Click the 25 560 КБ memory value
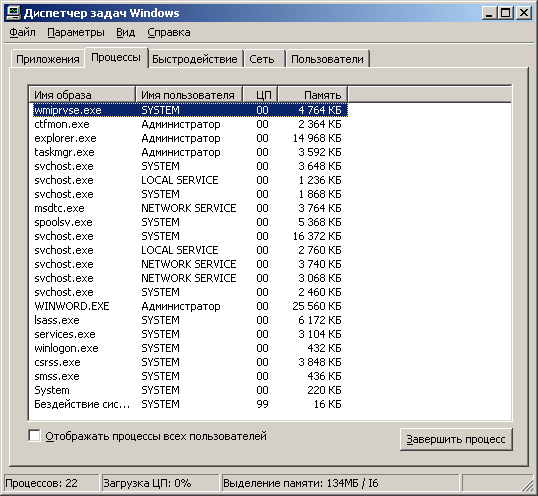 [317, 306]
